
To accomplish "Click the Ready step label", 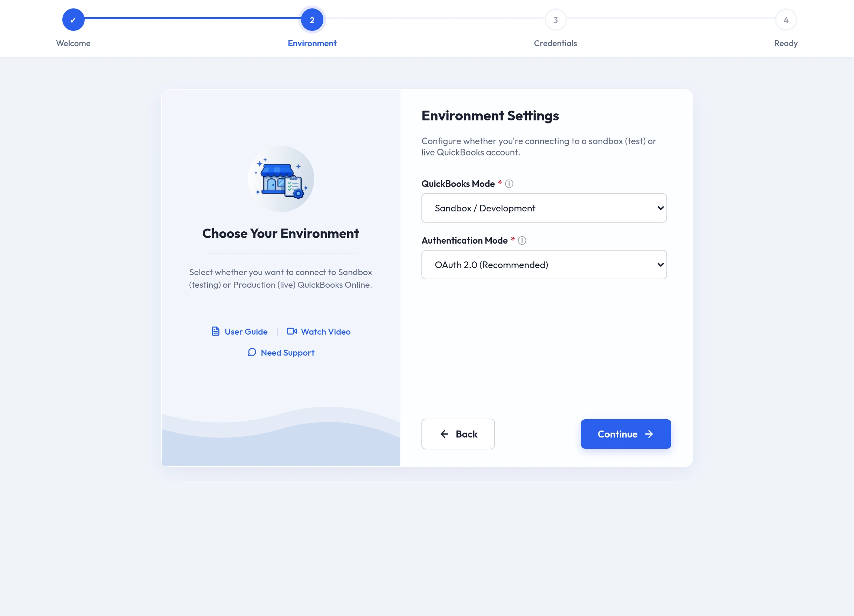I will click(x=786, y=43).
